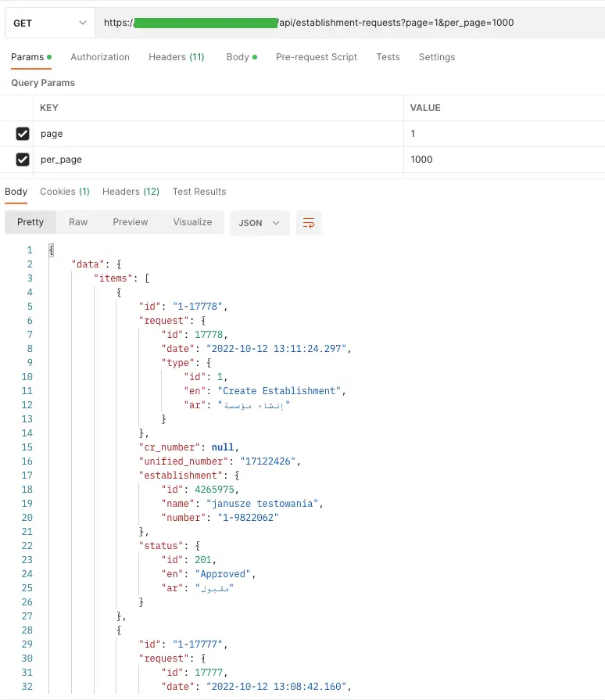Switch to the Body request tab

(235, 56)
